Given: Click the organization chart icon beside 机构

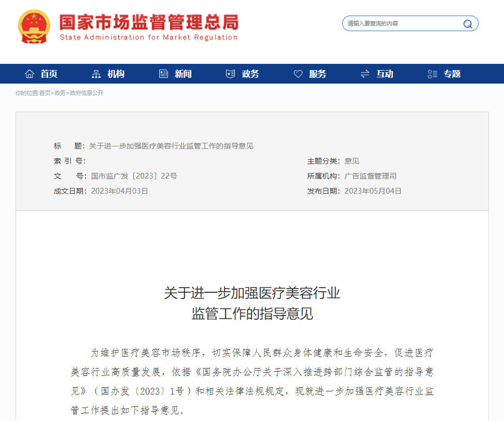Looking at the screenshot, I should coord(96,74).
